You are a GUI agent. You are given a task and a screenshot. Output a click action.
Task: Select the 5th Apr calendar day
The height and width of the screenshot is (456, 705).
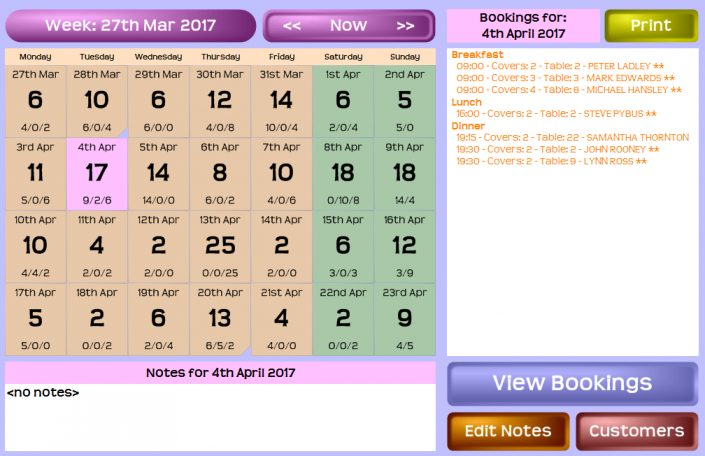tap(158, 174)
